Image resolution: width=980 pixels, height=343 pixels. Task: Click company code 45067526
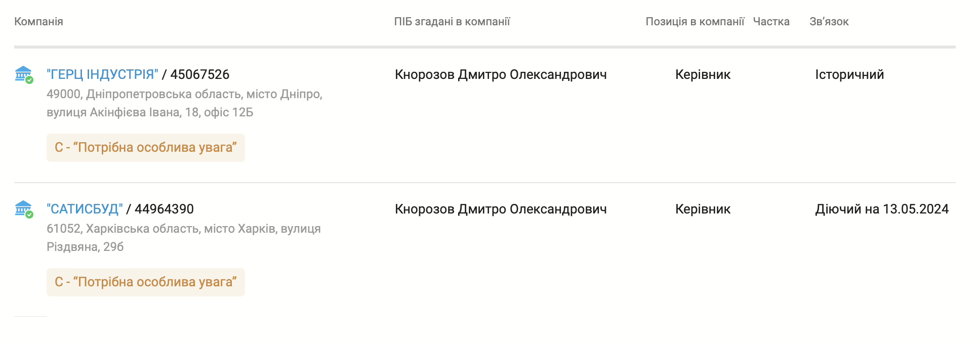199,74
